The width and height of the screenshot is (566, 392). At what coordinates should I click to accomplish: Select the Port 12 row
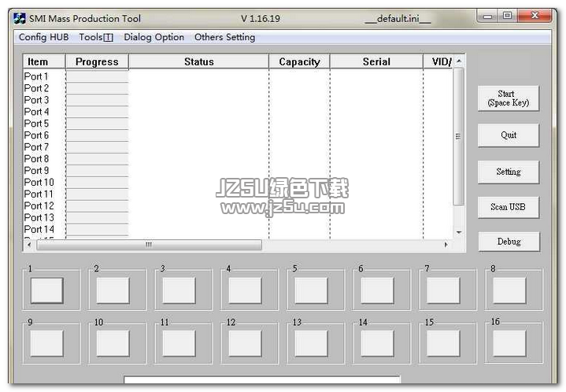point(238,205)
